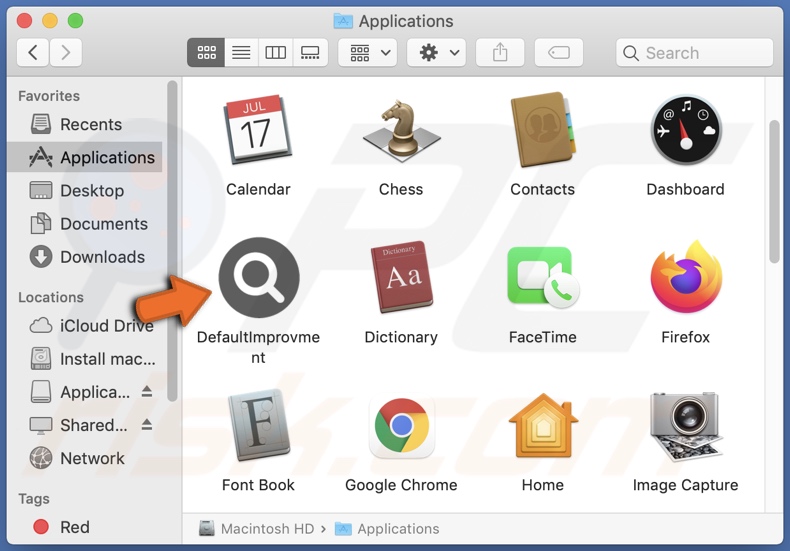Select the Dashboard app icon
Image resolution: width=790 pixels, height=551 pixels.
point(686,129)
